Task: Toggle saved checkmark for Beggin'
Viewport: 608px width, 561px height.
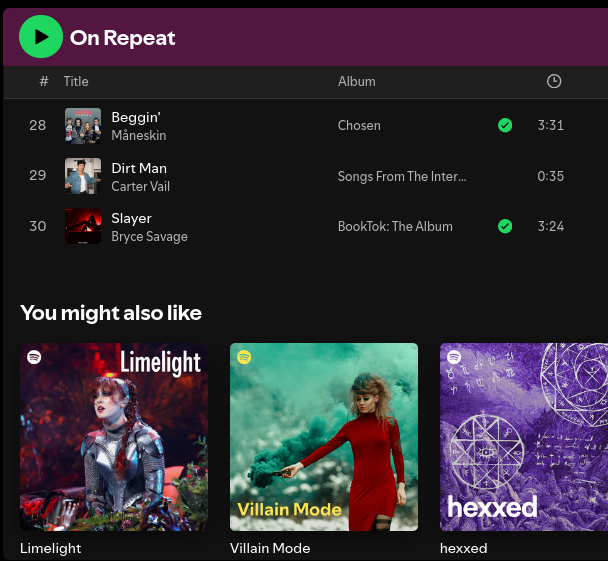Action: [505, 125]
